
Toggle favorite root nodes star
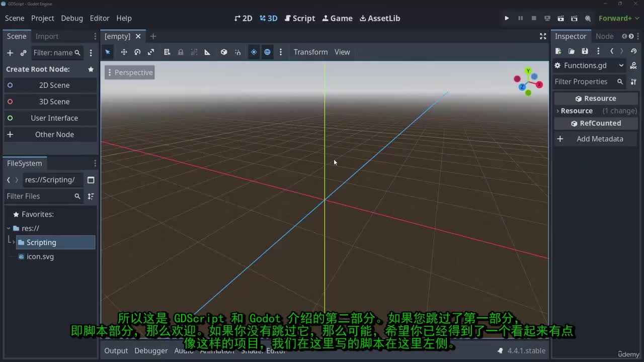point(91,69)
